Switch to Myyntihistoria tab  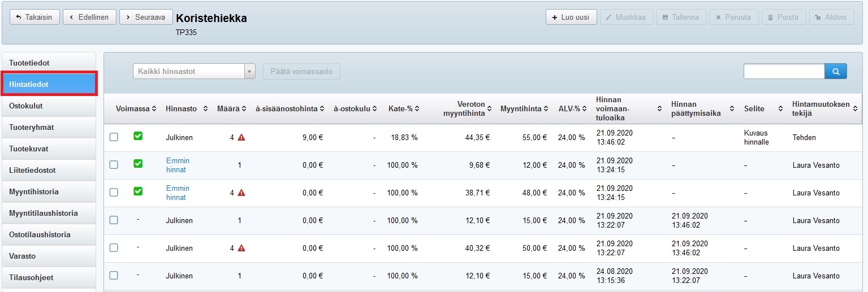[x=49, y=191]
